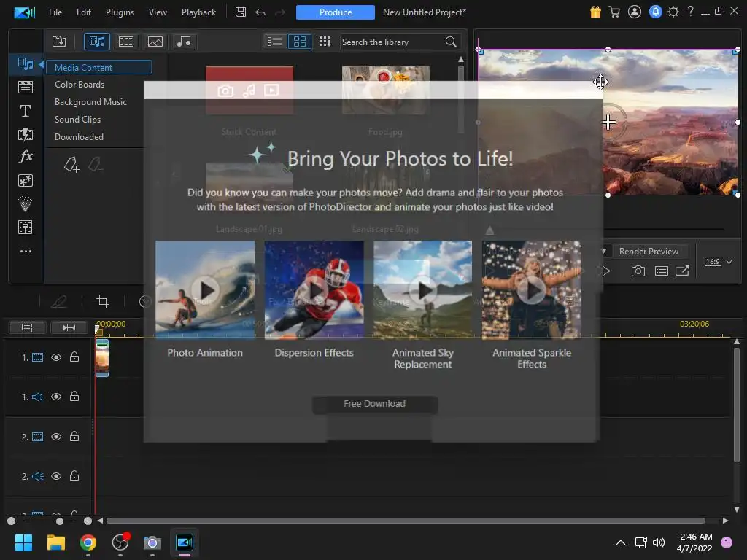This screenshot has height=560, width=747.
Task: Open the Transition Room icon
Action: coord(26,134)
